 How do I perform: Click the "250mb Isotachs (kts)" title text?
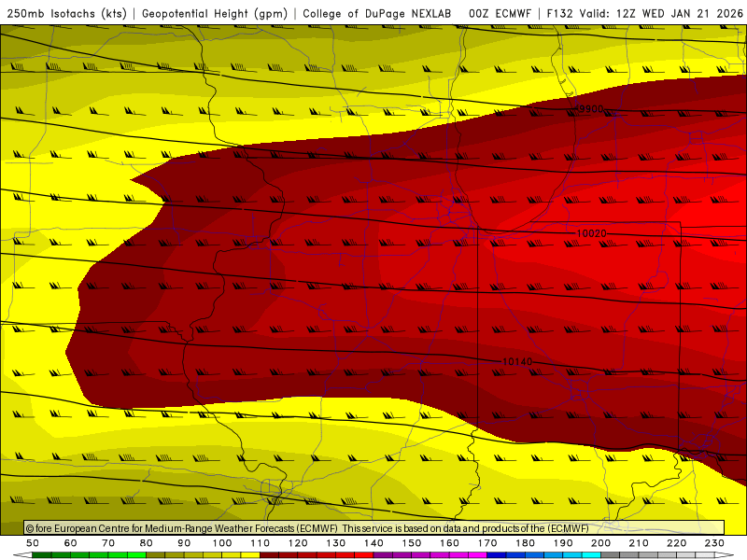(66, 13)
